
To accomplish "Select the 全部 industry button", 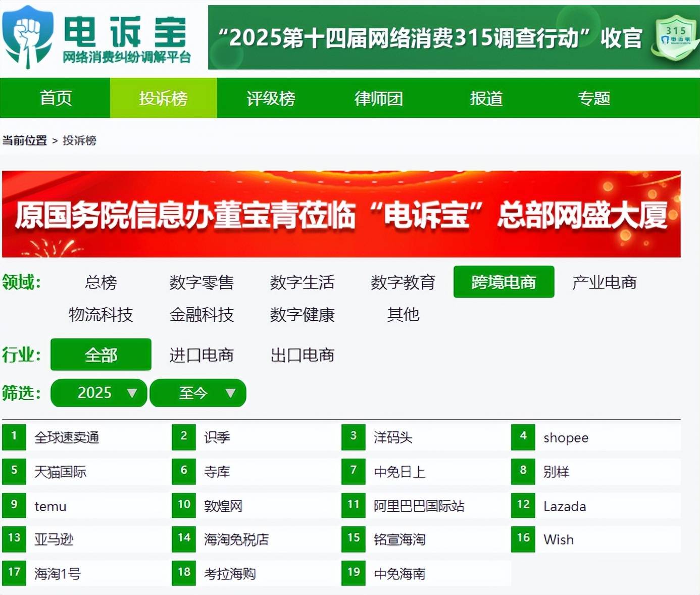I will pos(101,355).
